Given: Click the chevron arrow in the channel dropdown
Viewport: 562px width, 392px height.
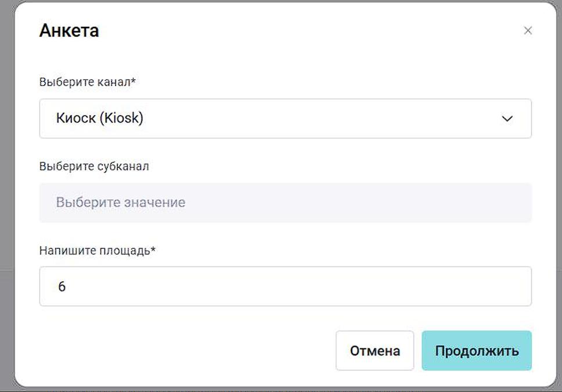Looking at the screenshot, I should click(507, 118).
